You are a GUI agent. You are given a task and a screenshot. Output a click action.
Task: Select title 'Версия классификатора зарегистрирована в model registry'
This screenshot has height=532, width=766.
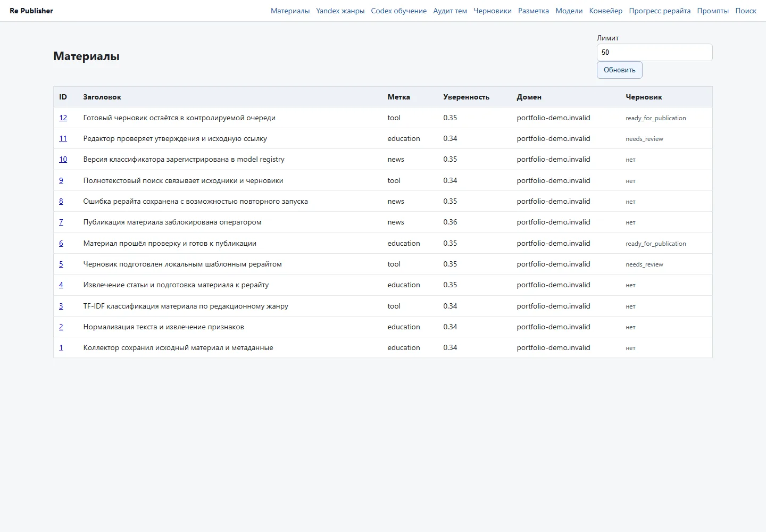184,159
